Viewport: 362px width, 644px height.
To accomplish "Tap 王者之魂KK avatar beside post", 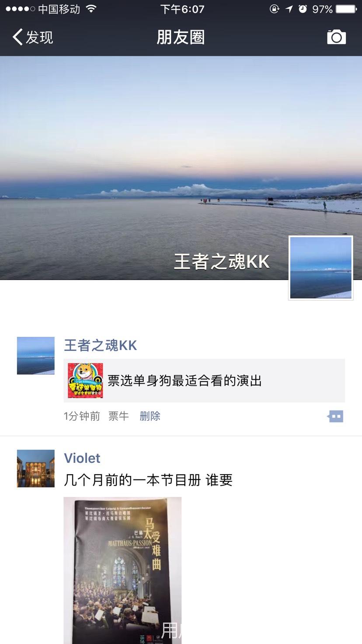I will click(x=36, y=356).
